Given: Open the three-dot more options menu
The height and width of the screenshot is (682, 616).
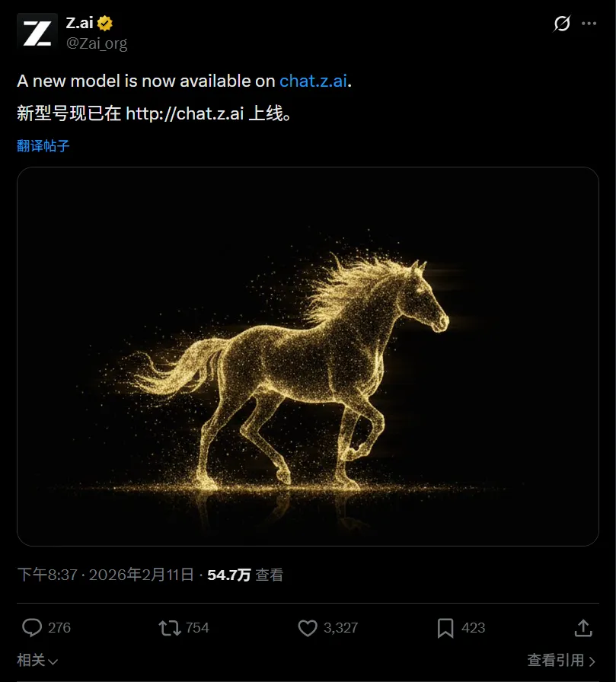Looking at the screenshot, I should (x=589, y=24).
